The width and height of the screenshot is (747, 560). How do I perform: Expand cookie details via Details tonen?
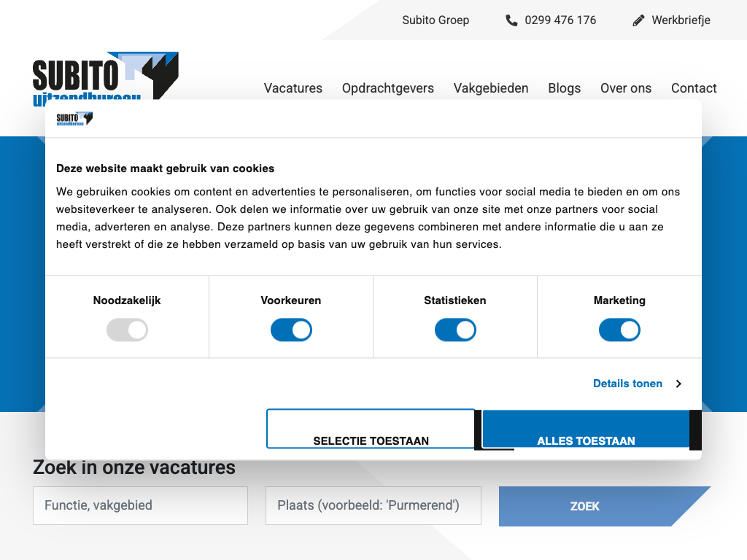coord(627,384)
